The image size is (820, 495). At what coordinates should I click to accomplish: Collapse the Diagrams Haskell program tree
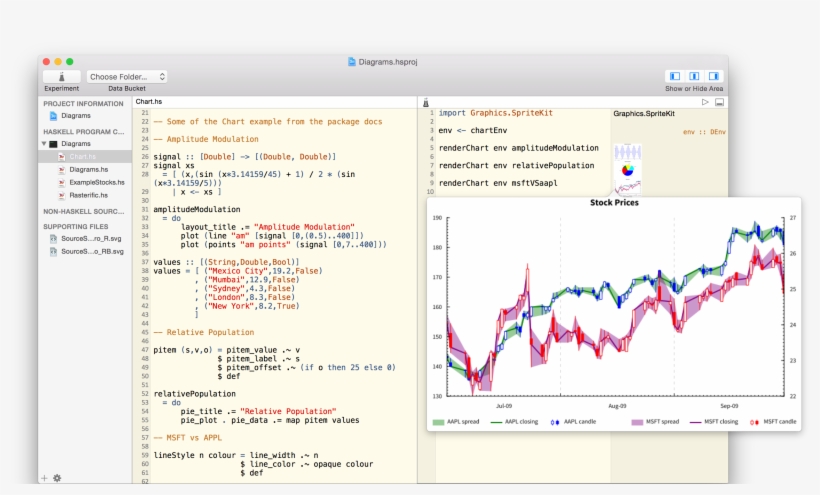(x=44, y=144)
